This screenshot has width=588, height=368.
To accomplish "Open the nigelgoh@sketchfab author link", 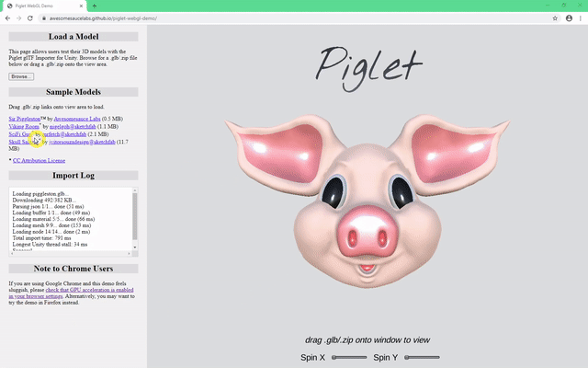I will pos(73,127).
